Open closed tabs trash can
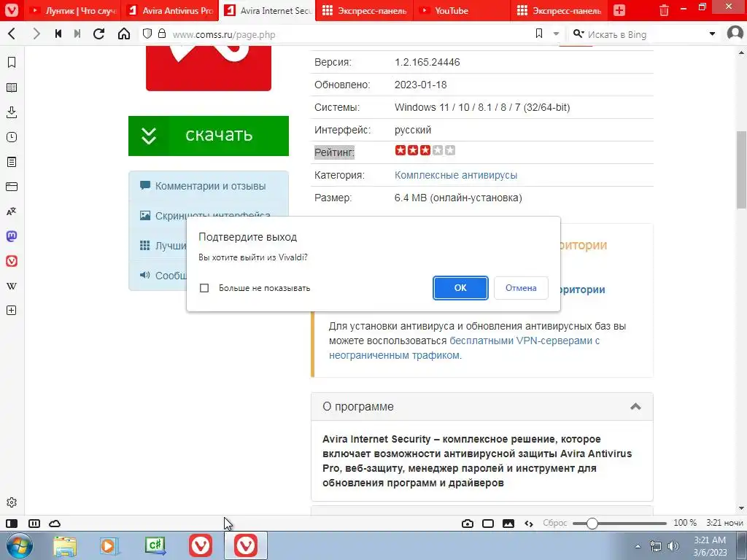747x560 pixels. pyautogui.click(x=664, y=10)
